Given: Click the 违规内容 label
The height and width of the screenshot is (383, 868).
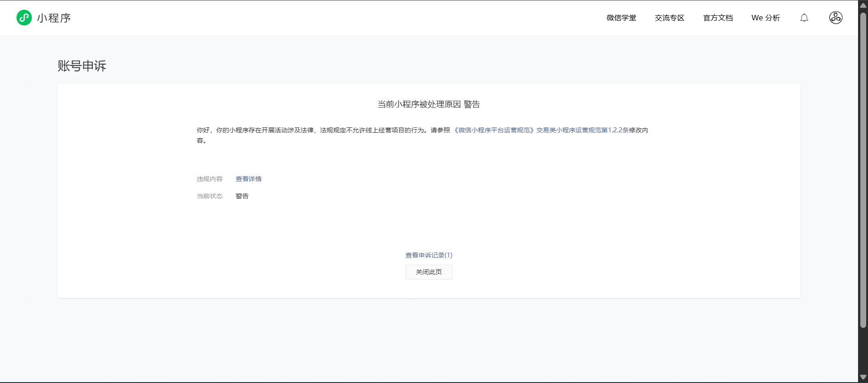Looking at the screenshot, I should [210, 179].
